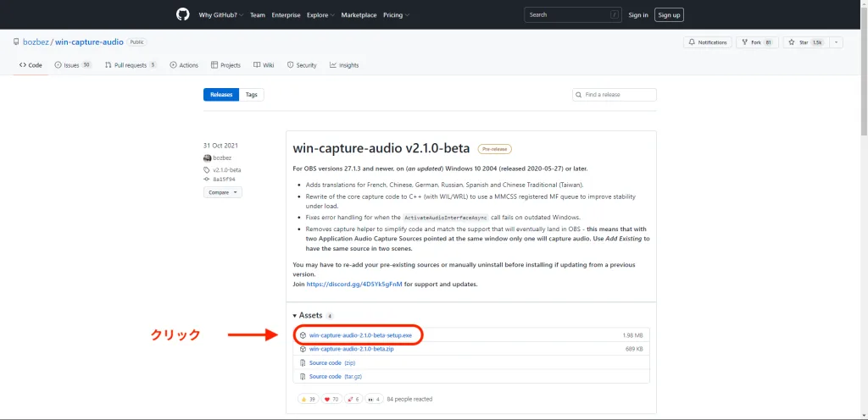This screenshot has height=420, width=868.
Task: Open the win-capture-audio repository link
Action: [89, 42]
